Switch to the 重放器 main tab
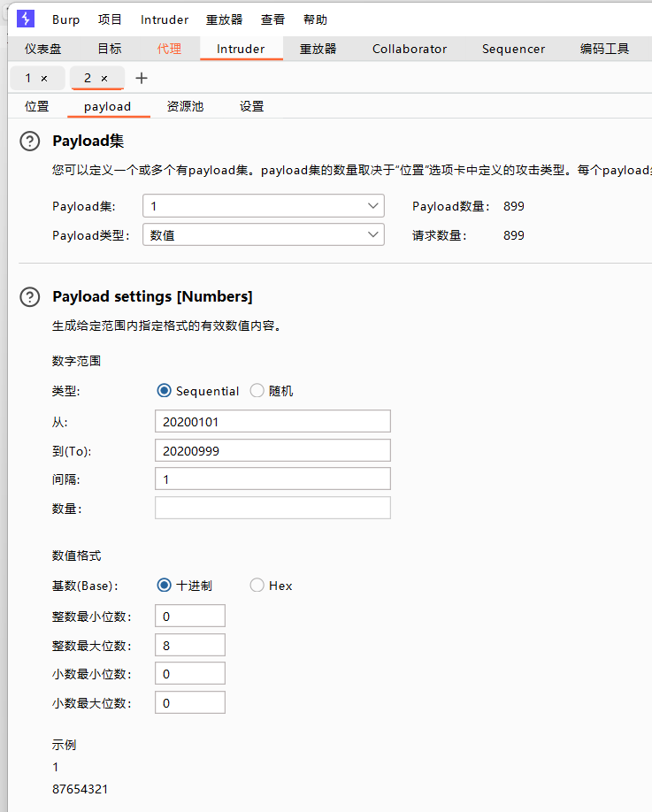 click(x=318, y=49)
